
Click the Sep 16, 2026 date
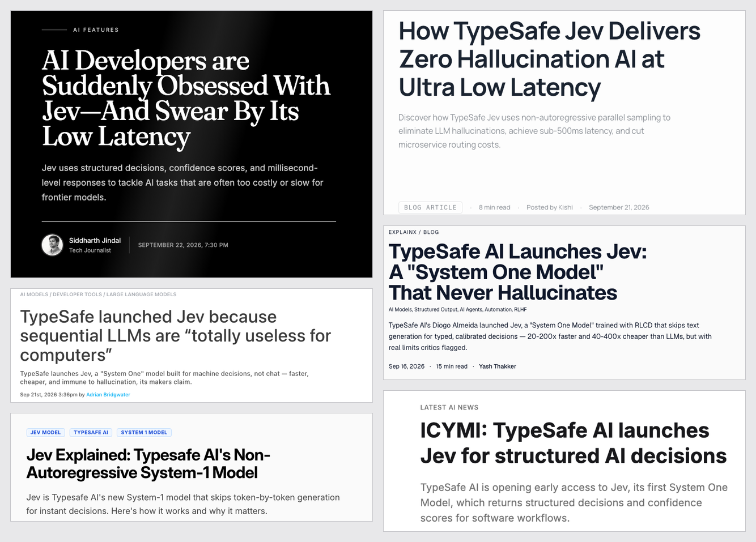click(406, 366)
